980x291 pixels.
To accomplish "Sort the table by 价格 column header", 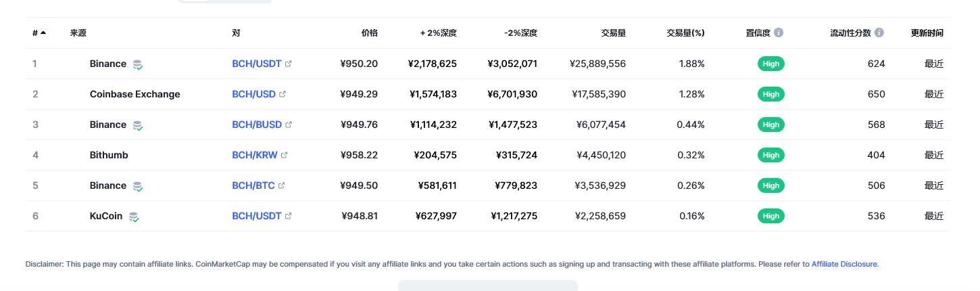I will pyautogui.click(x=369, y=32).
